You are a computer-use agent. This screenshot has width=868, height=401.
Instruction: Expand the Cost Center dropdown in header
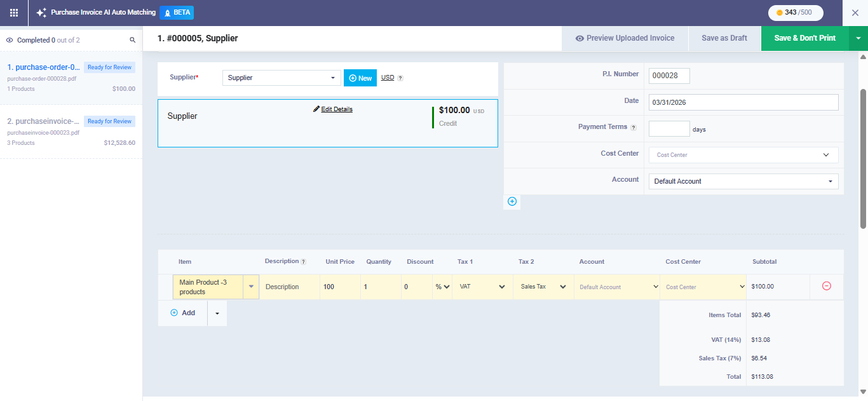[x=743, y=155]
